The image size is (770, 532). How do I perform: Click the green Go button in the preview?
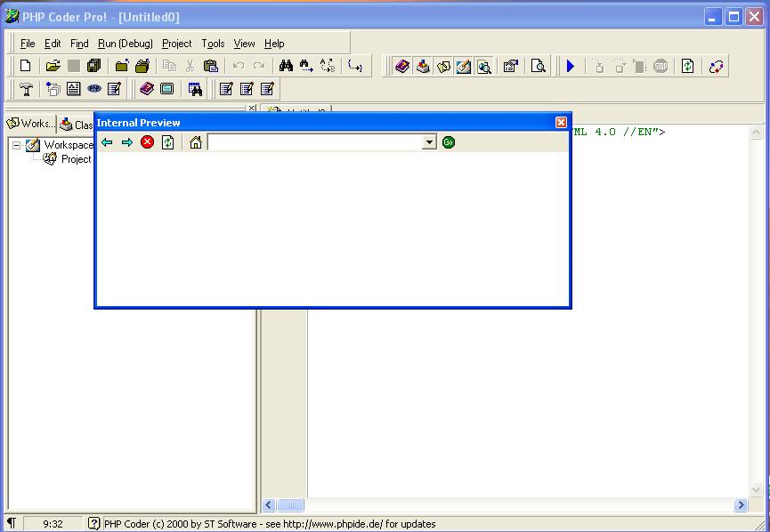point(449,142)
